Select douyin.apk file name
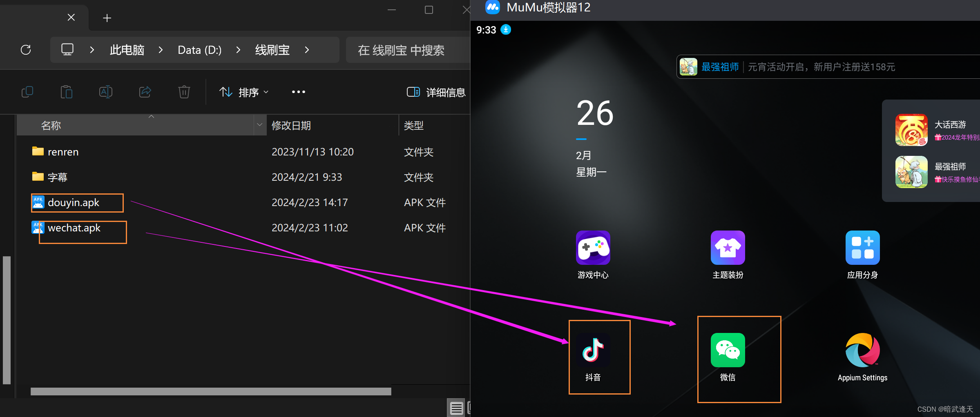 coord(74,202)
